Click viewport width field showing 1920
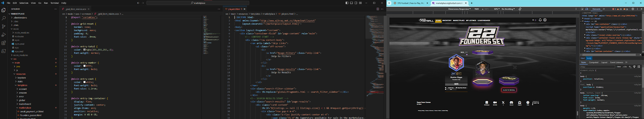 tap(477, 9)
